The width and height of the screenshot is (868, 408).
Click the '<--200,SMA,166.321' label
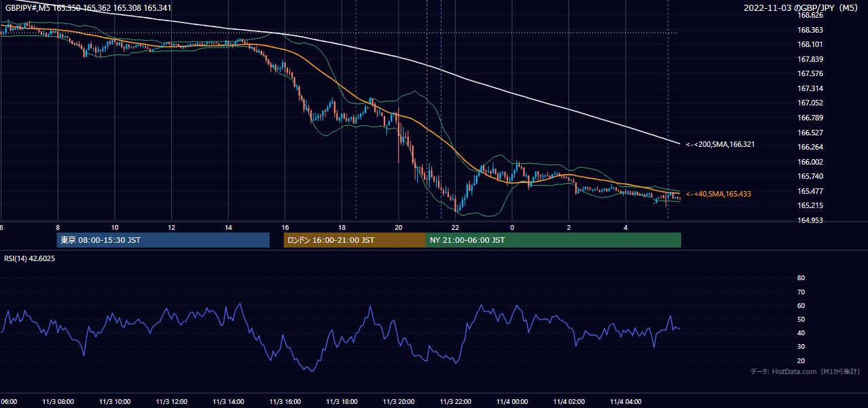[x=720, y=144]
